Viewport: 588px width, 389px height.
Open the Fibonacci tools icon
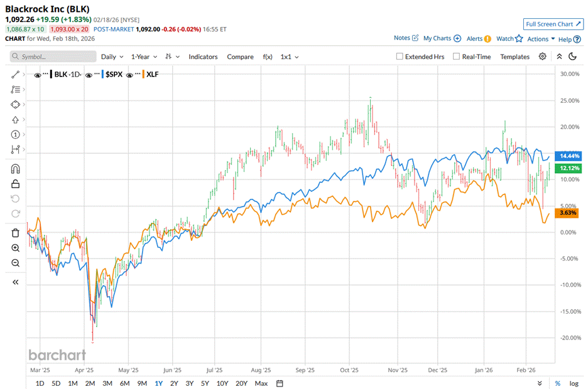(15, 90)
